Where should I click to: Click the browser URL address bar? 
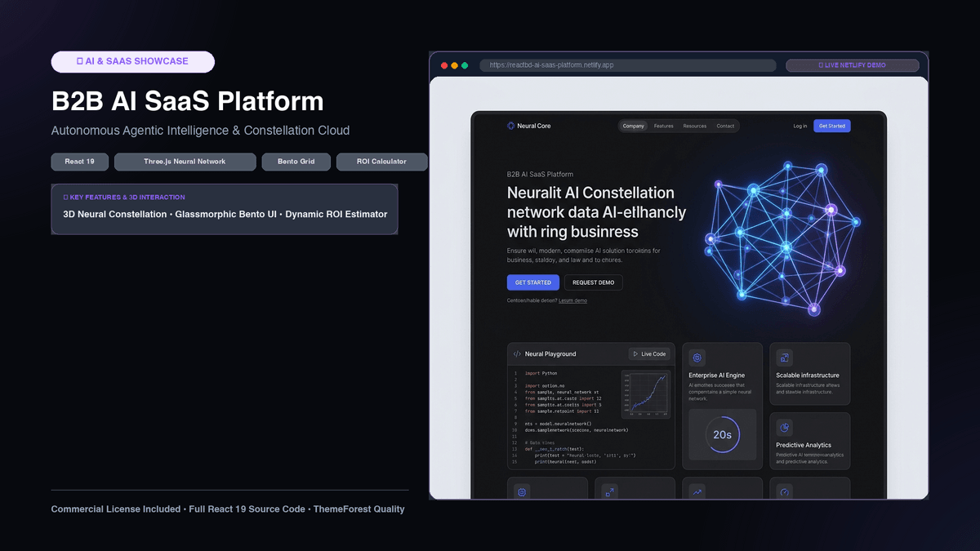pyautogui.click(x=628, y=65)
